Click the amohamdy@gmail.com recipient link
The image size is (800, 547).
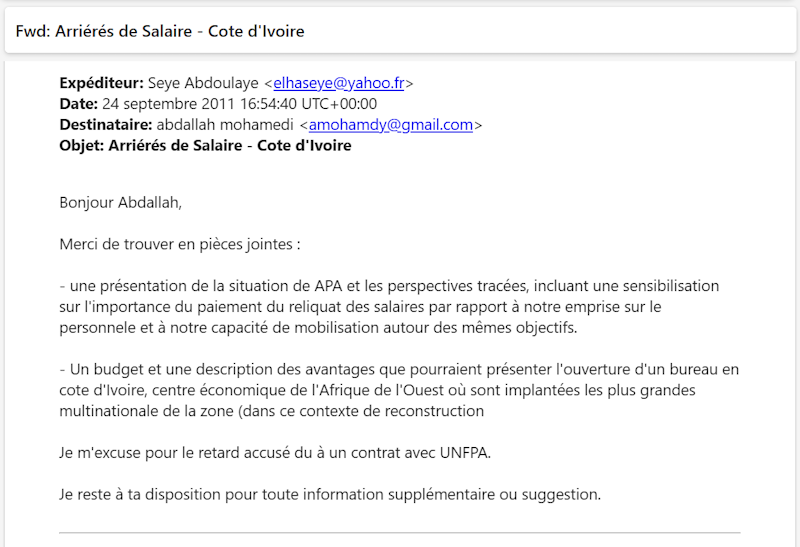[x=390, y=125]
